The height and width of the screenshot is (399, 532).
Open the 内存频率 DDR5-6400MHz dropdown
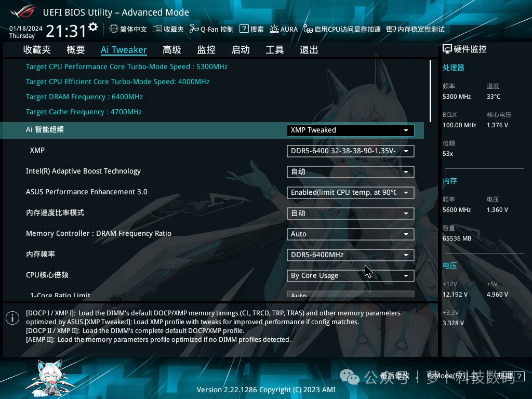351,255
